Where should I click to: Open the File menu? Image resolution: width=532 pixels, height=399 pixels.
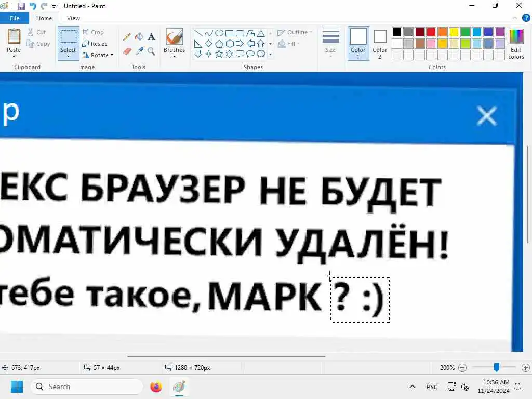pos(14,18)
